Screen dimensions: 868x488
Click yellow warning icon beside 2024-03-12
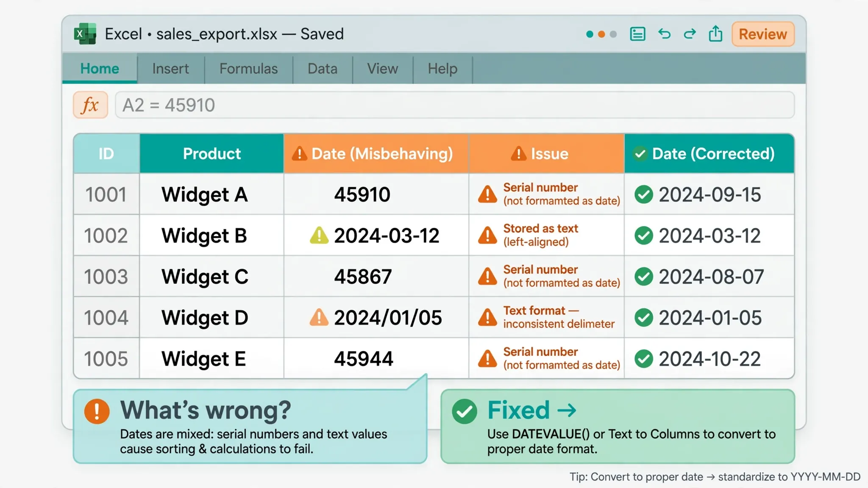point(319,236)
